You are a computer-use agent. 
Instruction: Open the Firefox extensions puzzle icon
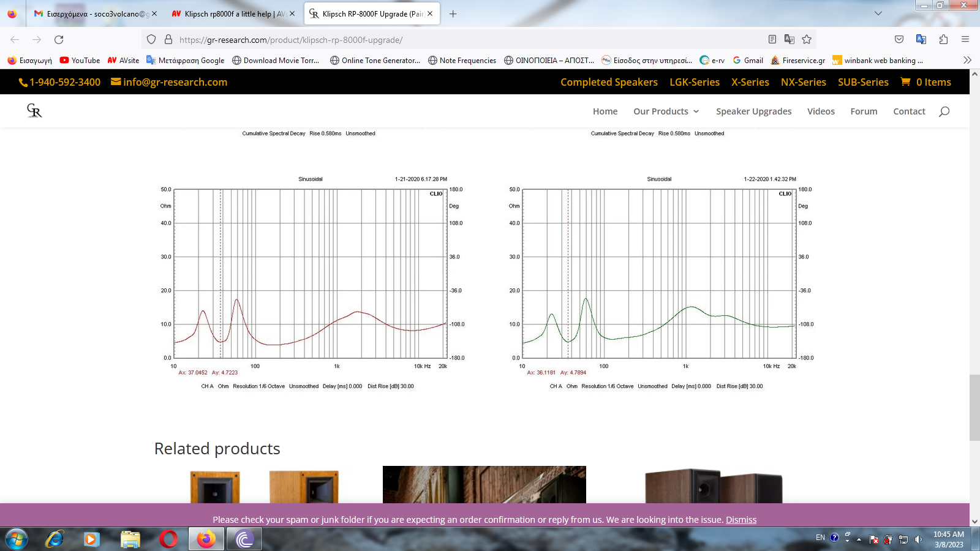(x=943, y=40)
